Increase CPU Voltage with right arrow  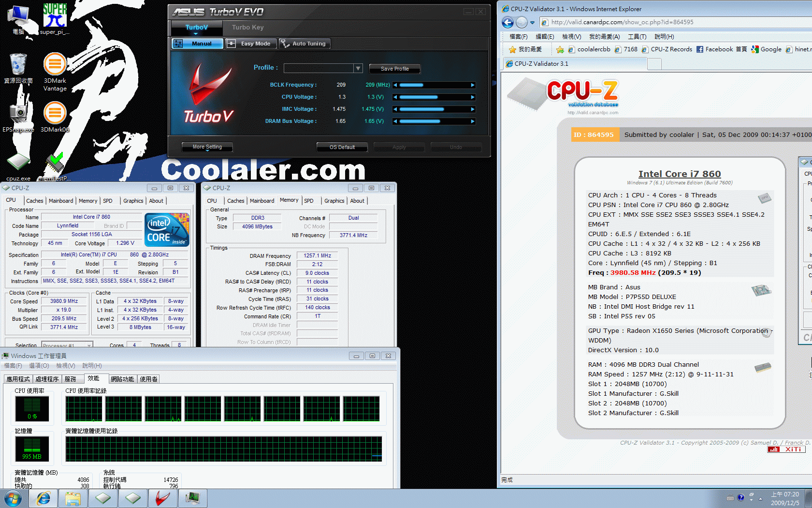(473, 97)
